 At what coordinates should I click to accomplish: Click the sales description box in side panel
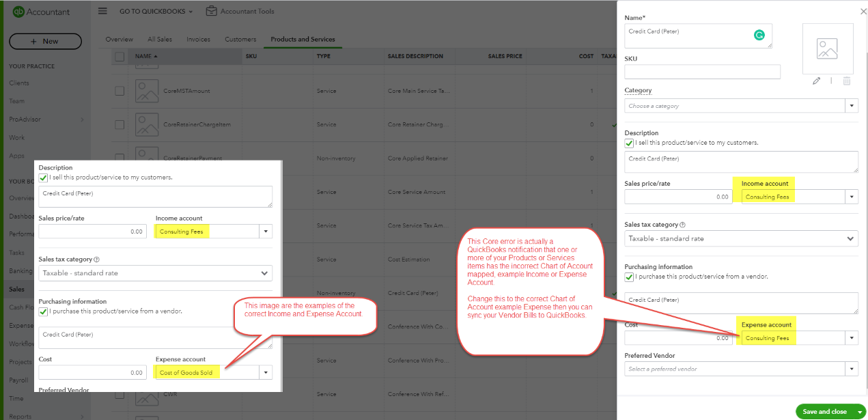[x=741, y=162]
